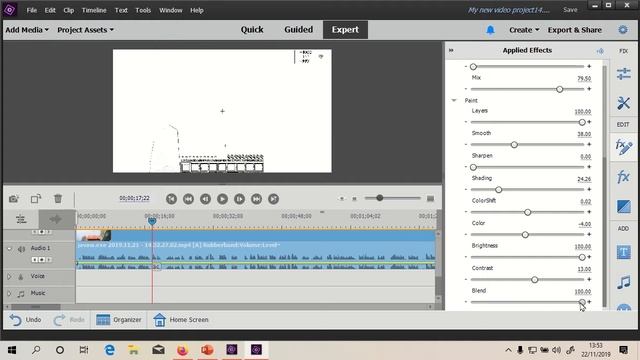Open the Help menu

197,10
